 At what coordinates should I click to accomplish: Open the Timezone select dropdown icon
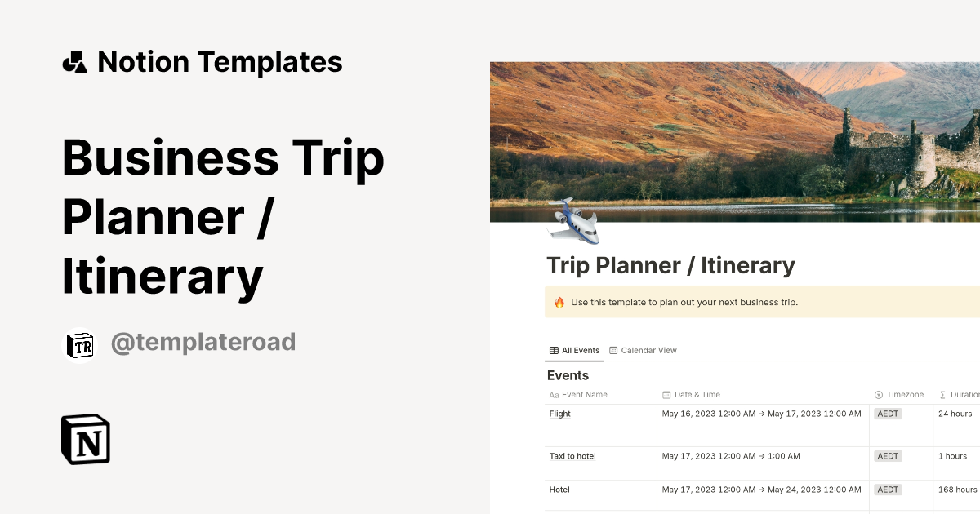click(x=880, y=394)
